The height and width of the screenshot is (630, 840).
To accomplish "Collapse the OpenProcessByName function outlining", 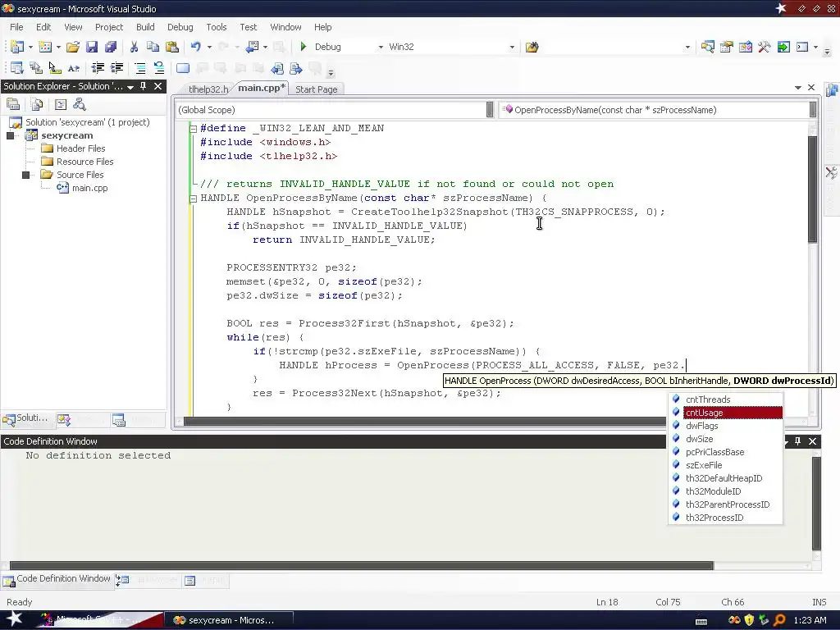I will 194,199.
